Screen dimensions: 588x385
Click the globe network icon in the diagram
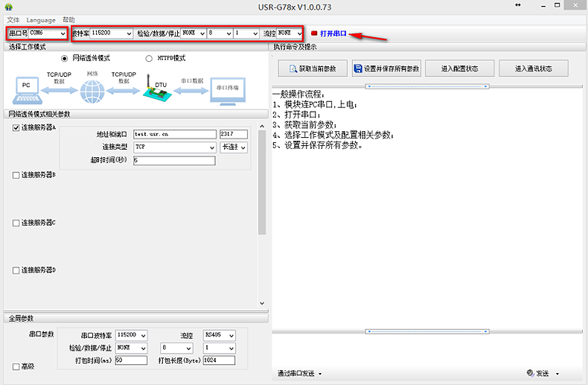pos(93,92)
